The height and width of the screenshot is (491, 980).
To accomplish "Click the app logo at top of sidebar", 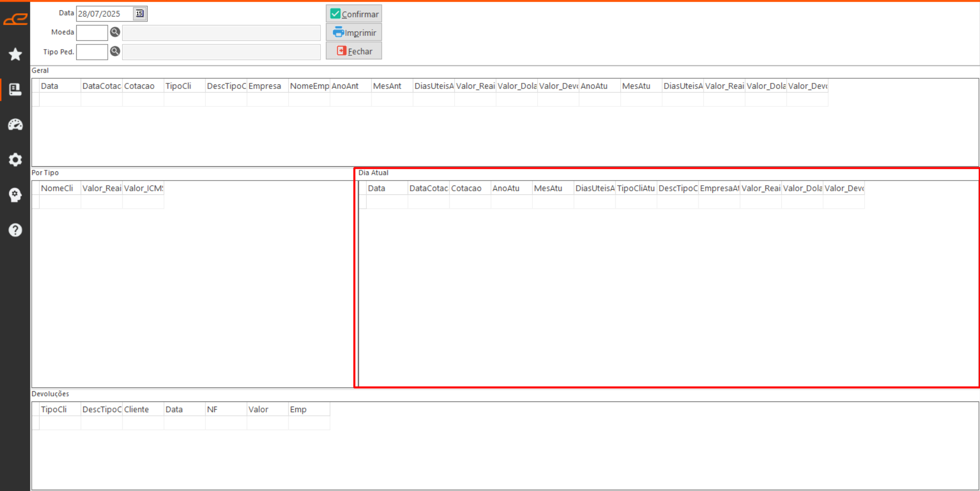I will pos(15,19).
